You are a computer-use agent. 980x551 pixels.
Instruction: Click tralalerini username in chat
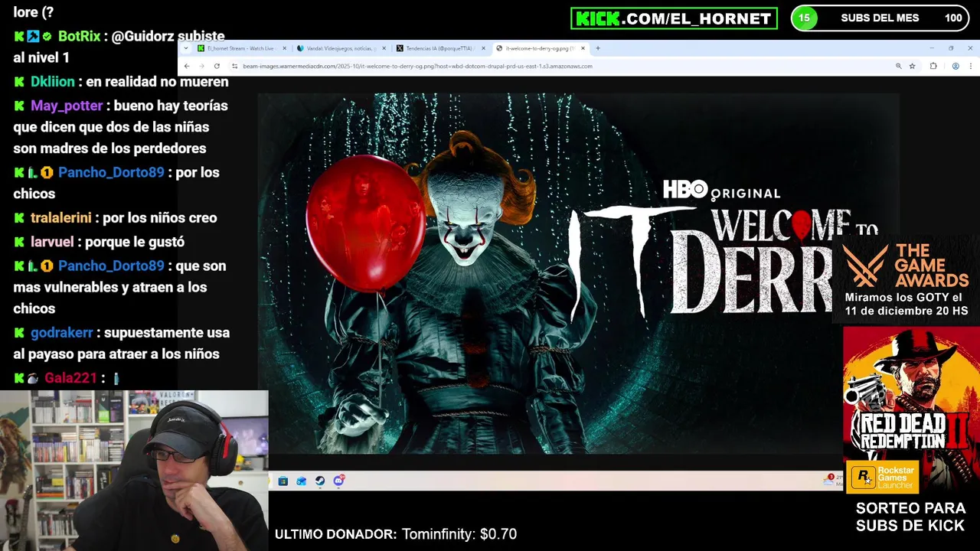click(x=60, y=217)
